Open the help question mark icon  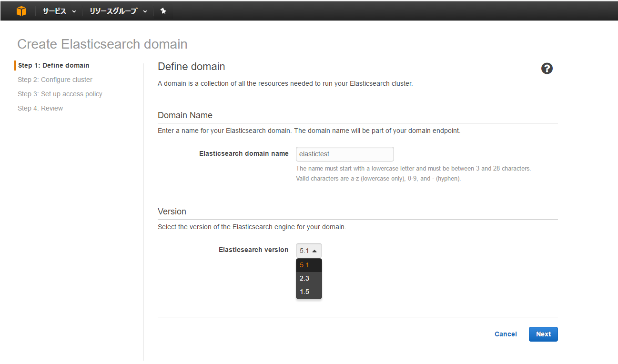click(x=547, y=68)
